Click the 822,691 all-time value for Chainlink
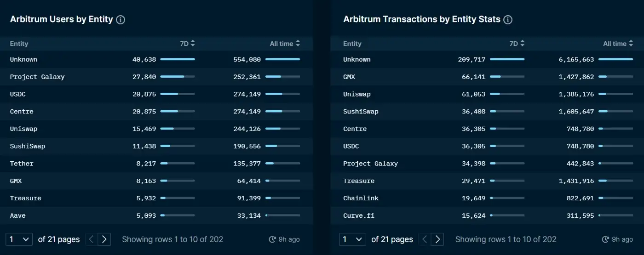The height and width of the screenshot is (255, 644). point(580,198)
